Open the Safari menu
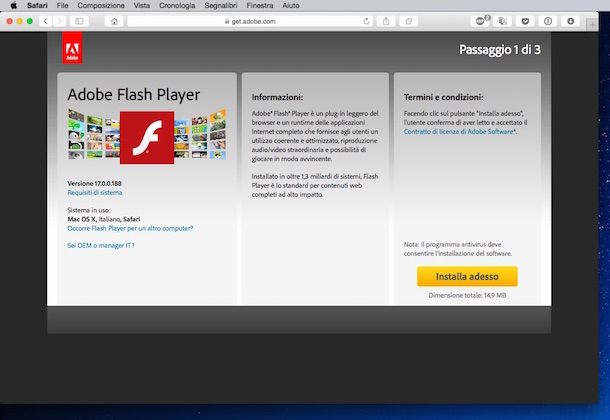 [x=37, y=5]
